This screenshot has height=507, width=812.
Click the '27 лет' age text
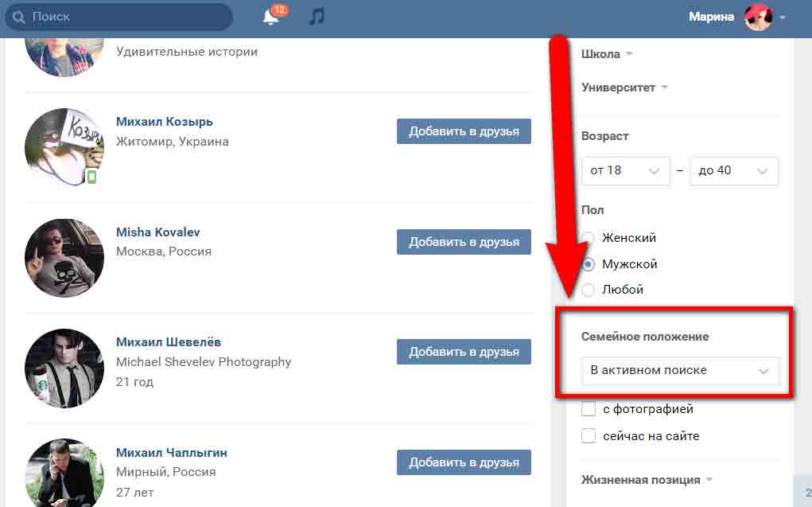tap(134, 493)
